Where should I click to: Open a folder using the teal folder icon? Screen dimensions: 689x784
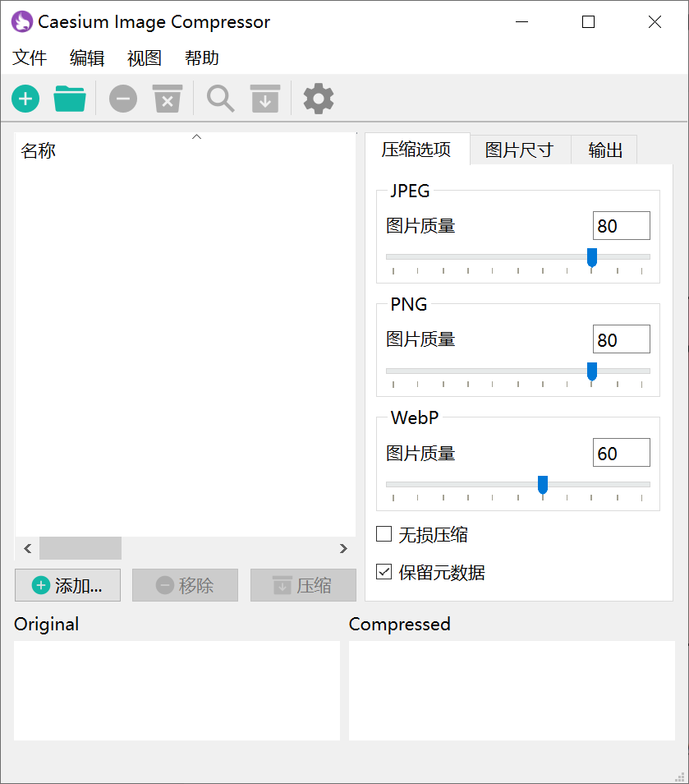[x=70, y=98]
